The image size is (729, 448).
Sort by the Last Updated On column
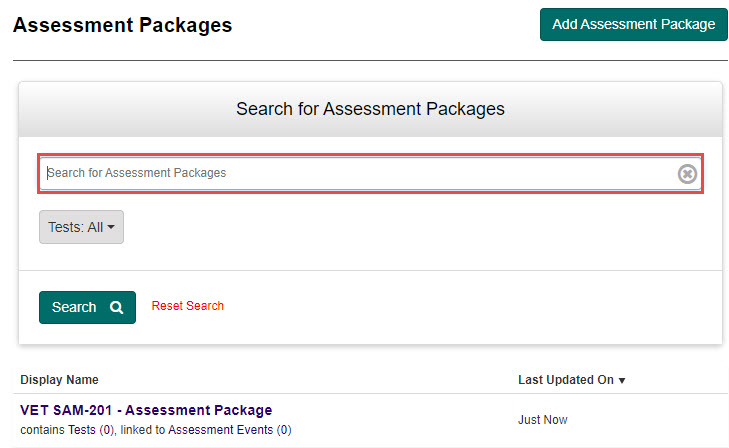tap(565, 380)
